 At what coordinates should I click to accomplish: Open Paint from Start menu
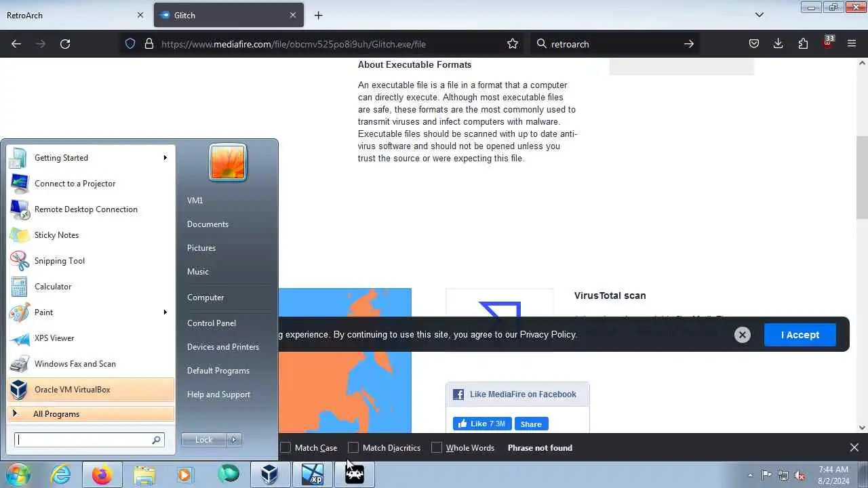(x=90, y=312)
